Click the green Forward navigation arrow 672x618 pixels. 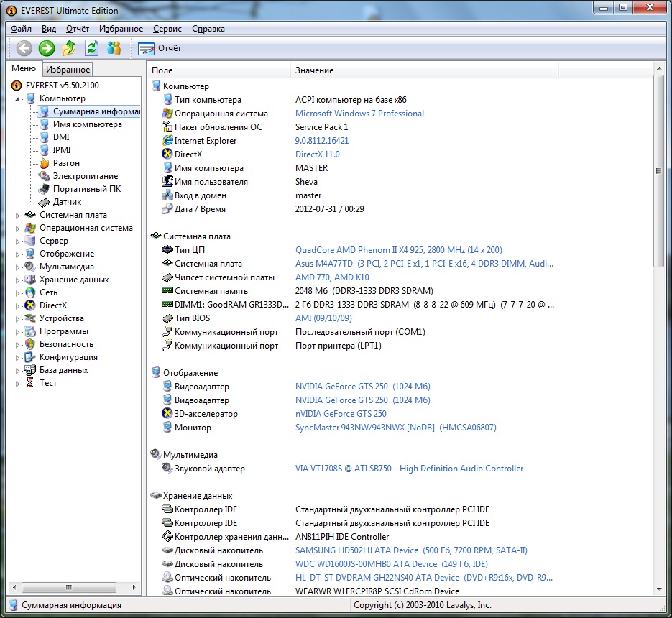tap(47, 48)
